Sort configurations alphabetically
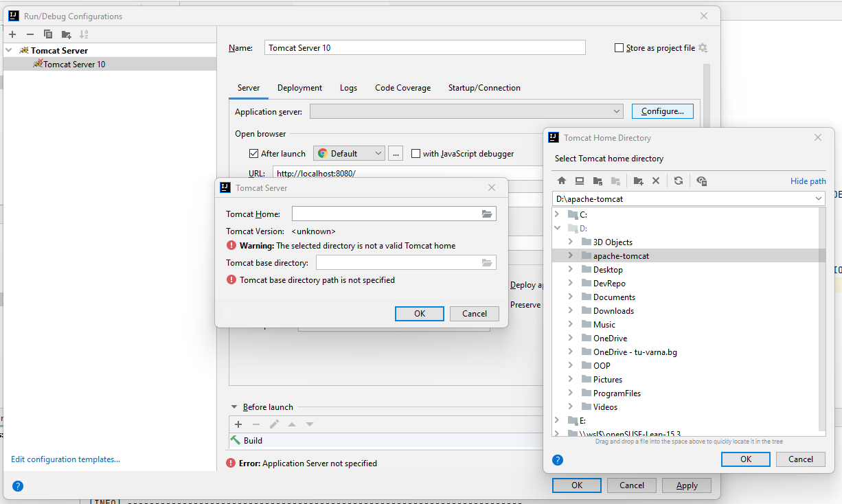This screenshot has height=504, width=842. [x=84, y=34]
